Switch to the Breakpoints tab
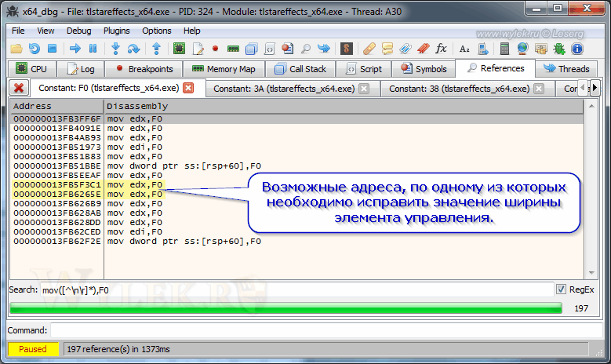The width and height of the screenshot is (611, 364). point(144,69)
